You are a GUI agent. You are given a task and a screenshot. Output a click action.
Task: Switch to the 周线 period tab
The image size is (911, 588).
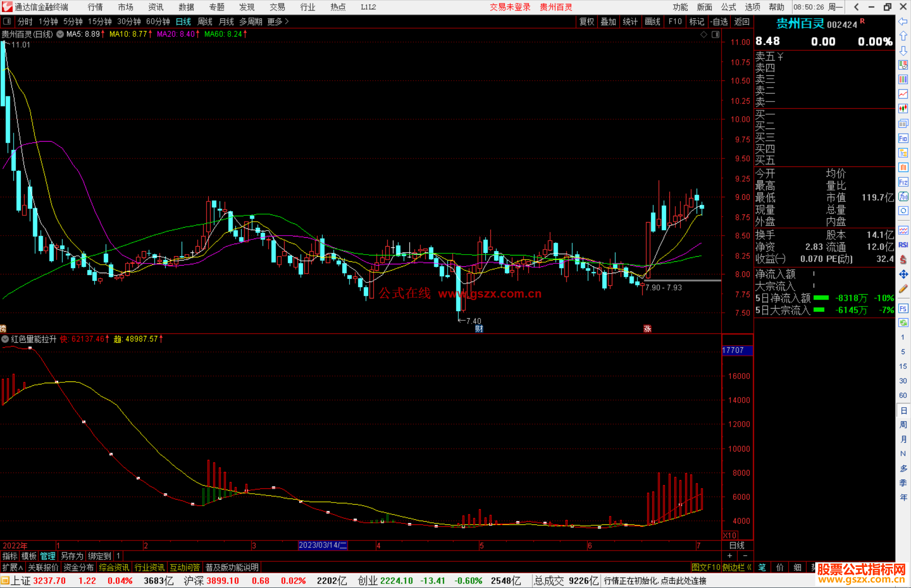pos(205,21)
